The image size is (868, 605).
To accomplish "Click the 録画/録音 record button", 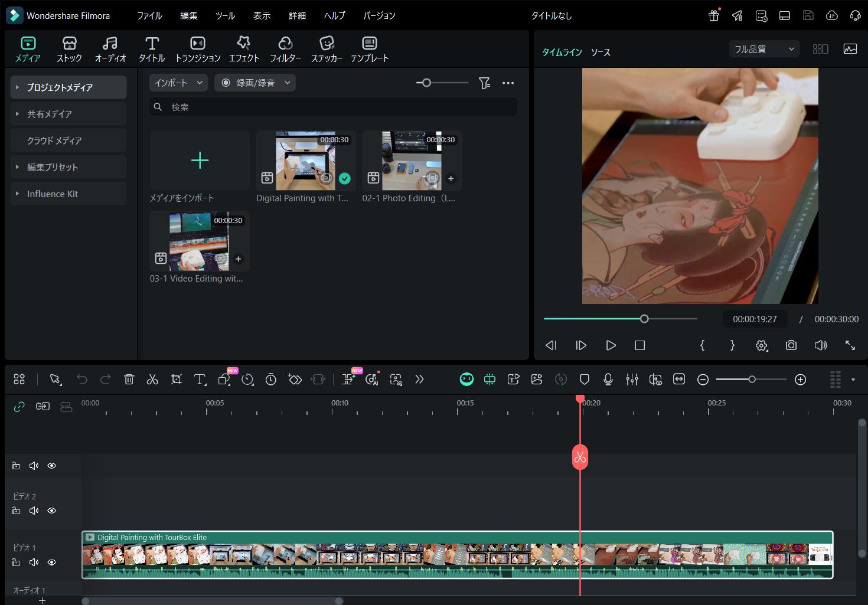I will (255, 83).
